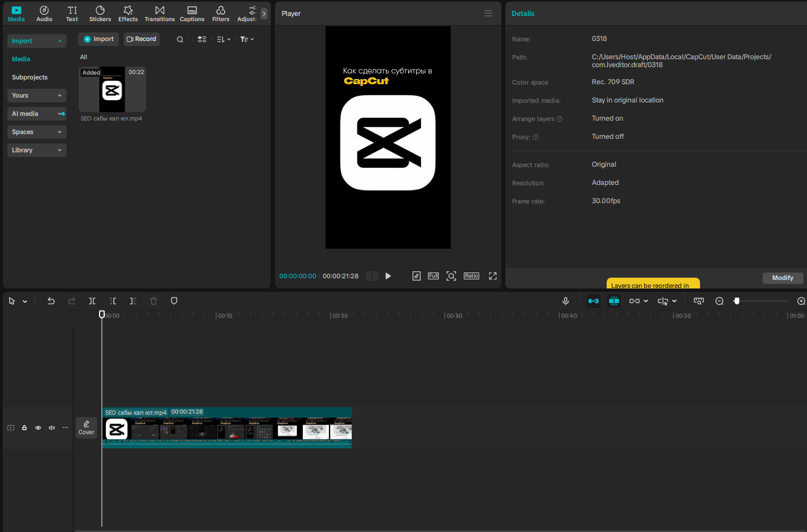Screen dimensions: 807x532
Task: Click the 00:20 mark on timeline ruler
Action: click(340, 316)
